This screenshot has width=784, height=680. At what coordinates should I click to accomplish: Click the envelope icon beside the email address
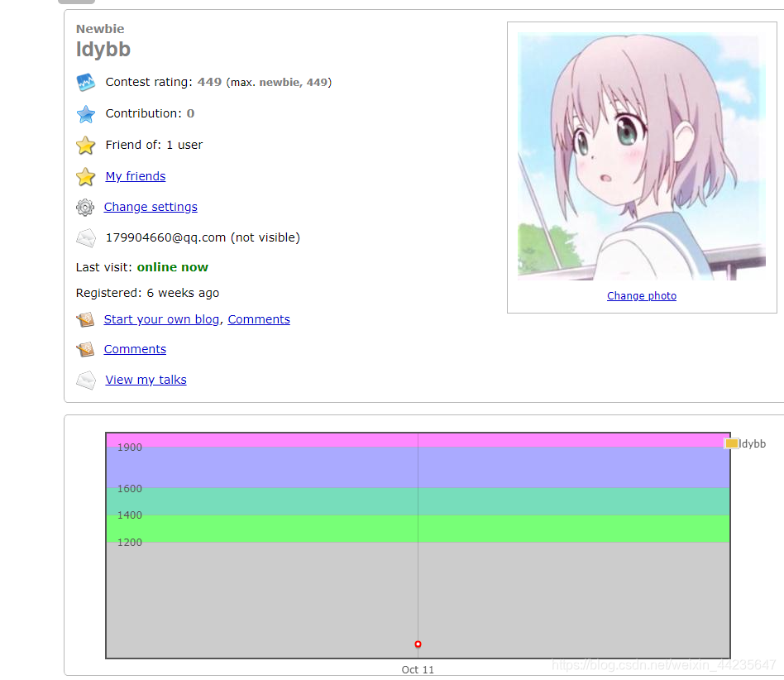click(x=85, y=238)
